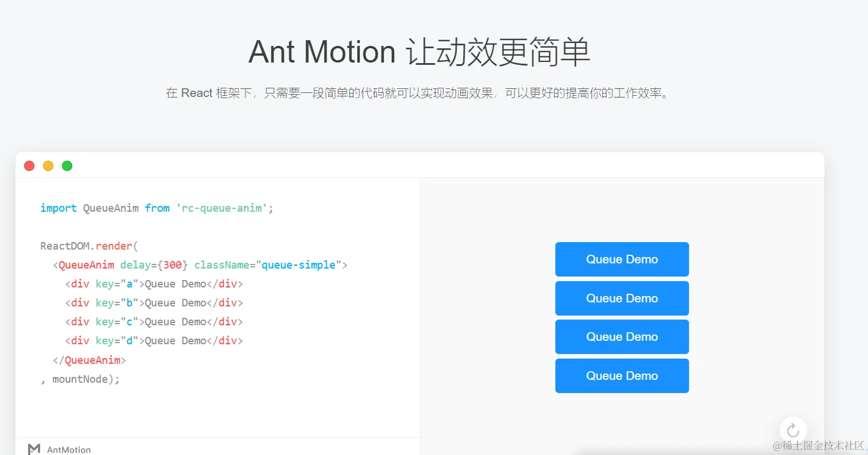Click the AntMotion logo icon
The width and height of the screenshot is (868, 455).
click(x=34, y=449)
